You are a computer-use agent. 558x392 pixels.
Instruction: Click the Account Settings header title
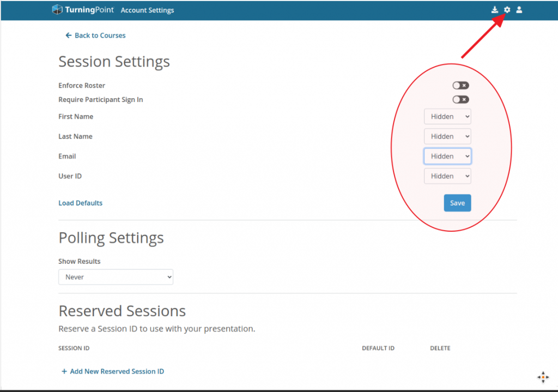(x=147, y=10)
